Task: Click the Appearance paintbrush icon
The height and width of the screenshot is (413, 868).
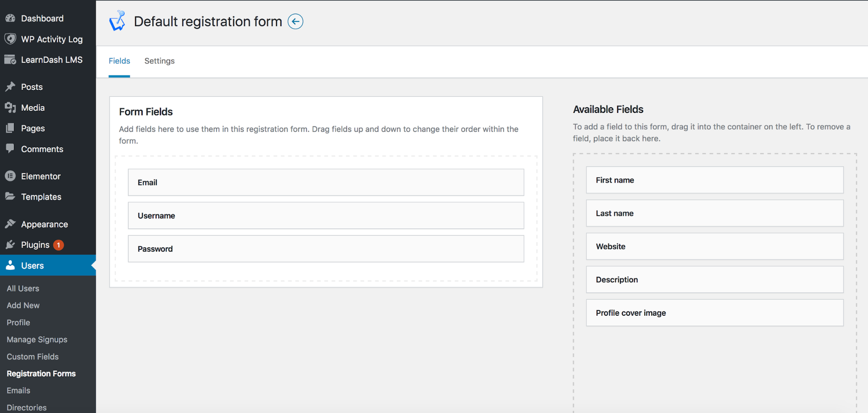Action: (10, 224)
